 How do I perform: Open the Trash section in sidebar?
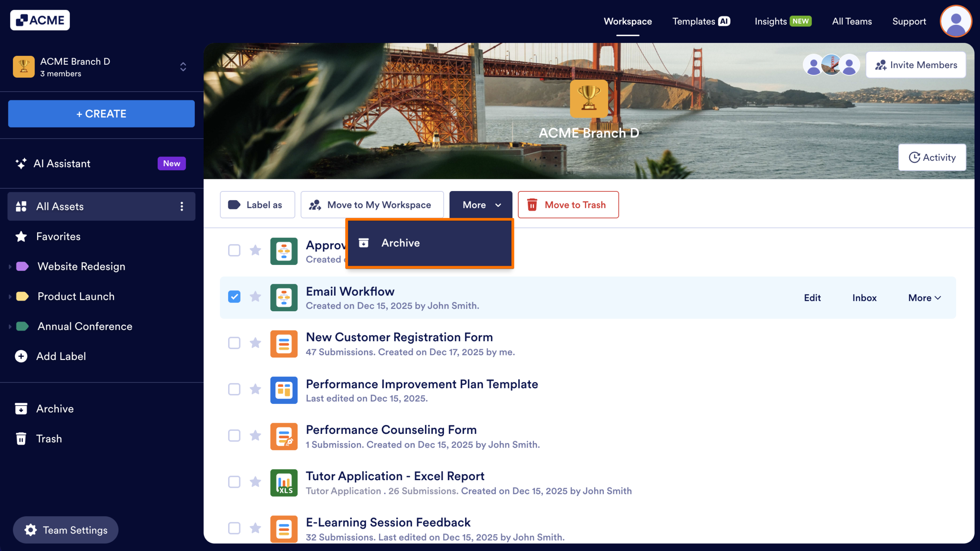tap(49, 438)
